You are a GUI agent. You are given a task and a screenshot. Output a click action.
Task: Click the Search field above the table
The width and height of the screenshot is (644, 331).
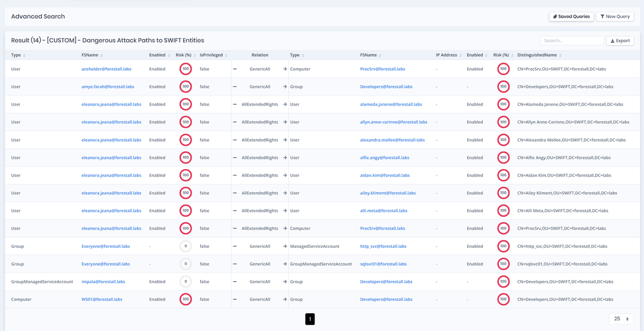pyautogui.click(x=572, y=40)
